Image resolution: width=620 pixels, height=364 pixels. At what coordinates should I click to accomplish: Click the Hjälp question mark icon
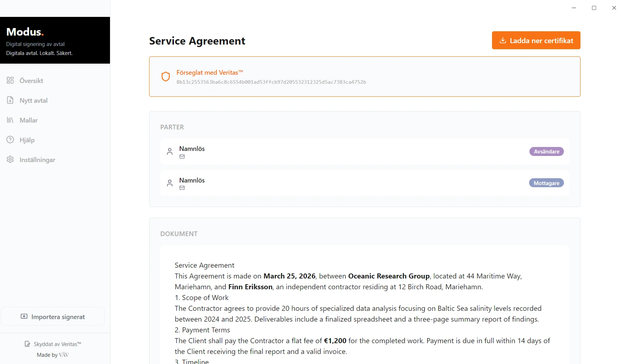10,140
